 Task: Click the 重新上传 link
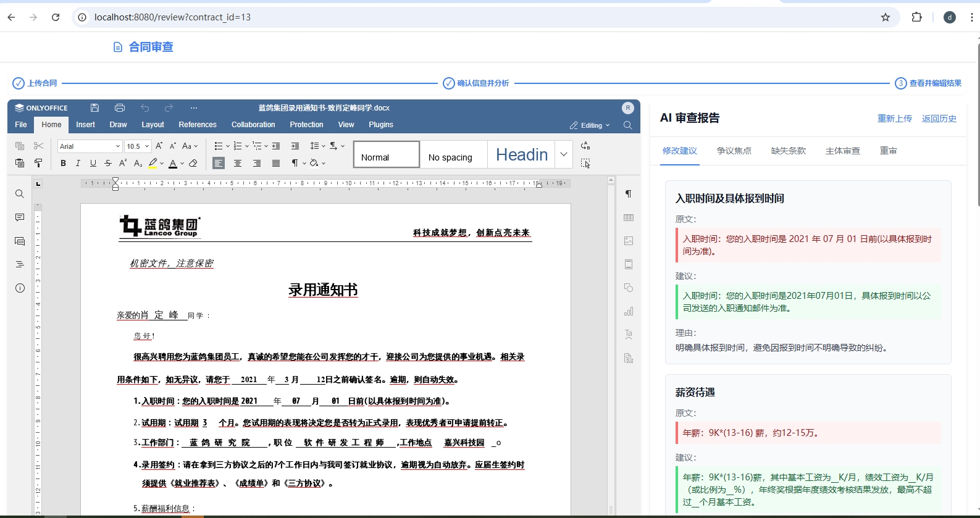(895, 119)
